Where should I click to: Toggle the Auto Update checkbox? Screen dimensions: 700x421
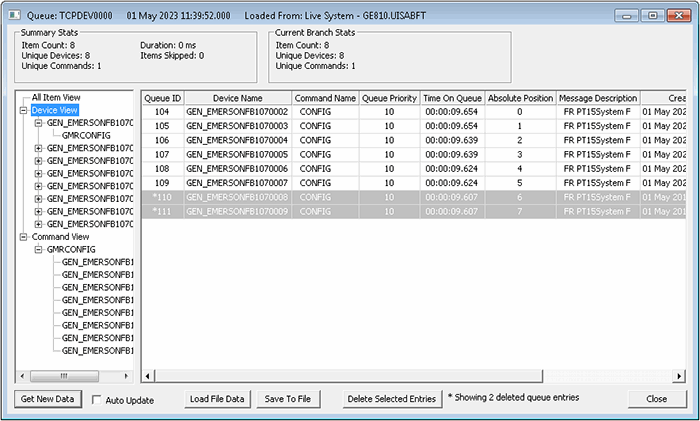(x=96, y=400)
